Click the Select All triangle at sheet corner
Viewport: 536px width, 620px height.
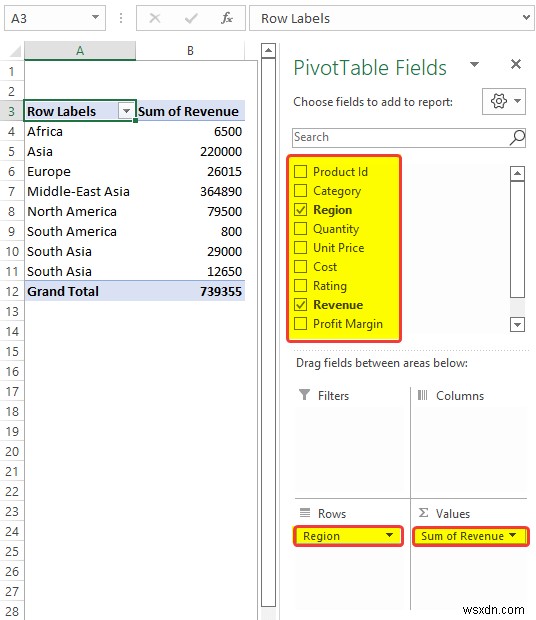tap(14, 51)
